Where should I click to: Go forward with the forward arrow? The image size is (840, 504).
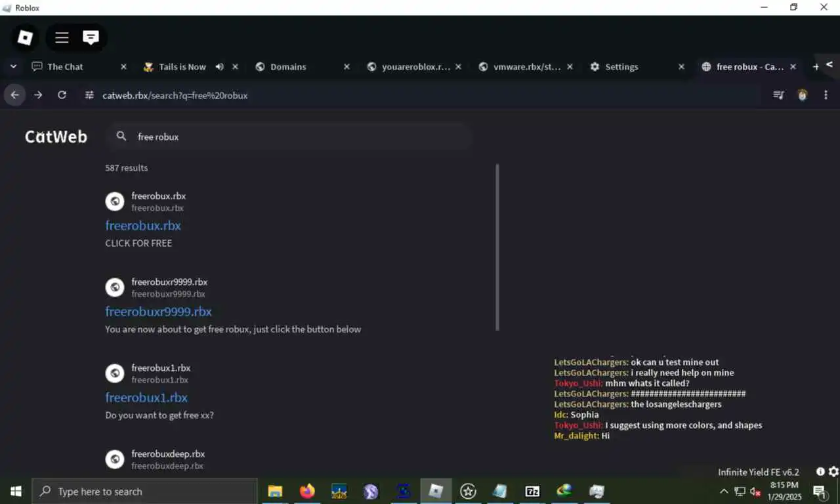pos(38,95)
